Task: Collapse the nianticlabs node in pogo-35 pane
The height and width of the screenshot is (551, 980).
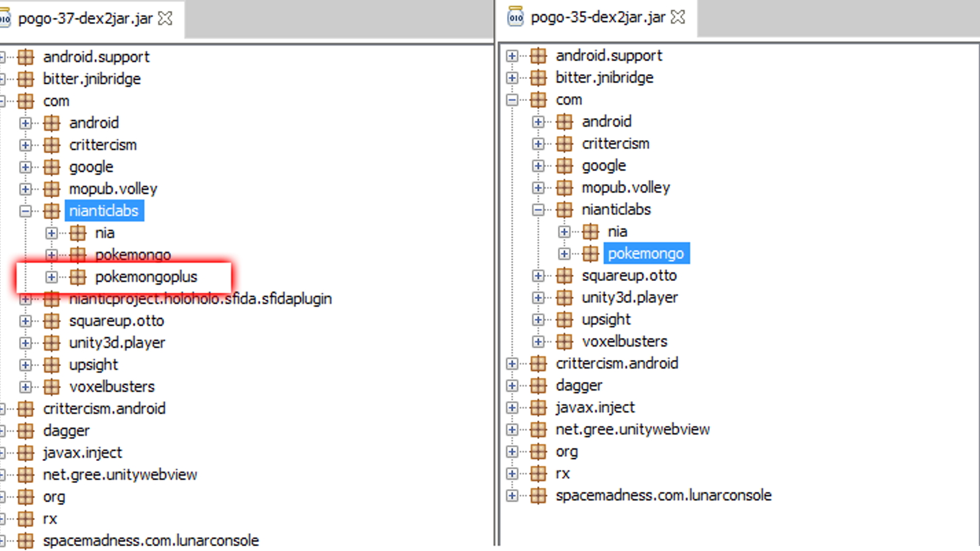Action: tap(538, 210)
